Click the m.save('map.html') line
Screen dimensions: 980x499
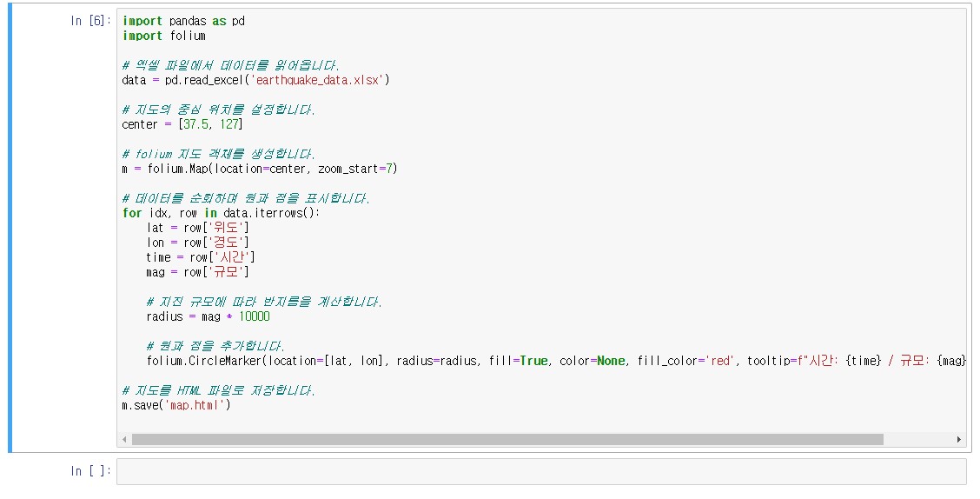176,405
